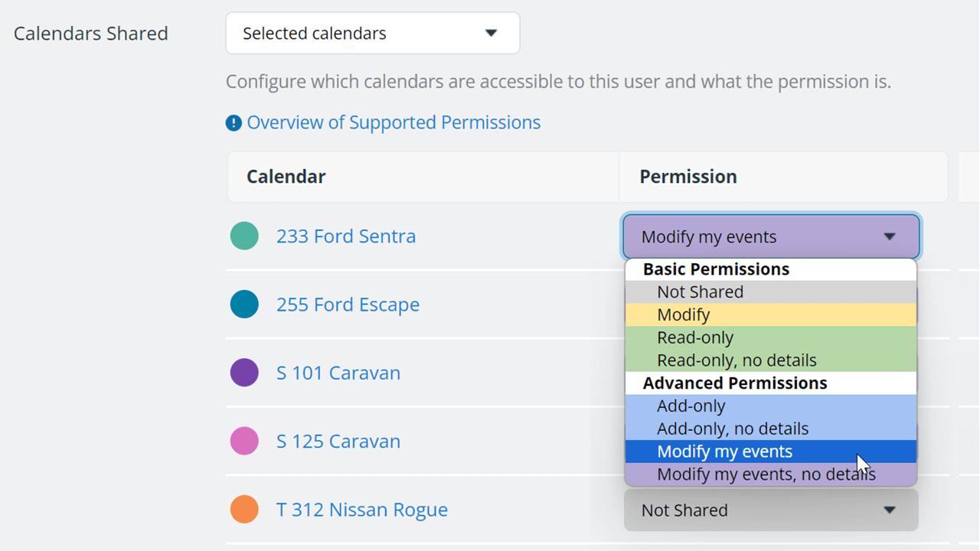
Task: Click the info icon beside Overview of Supported Permissions
Action: click(234, 123)
